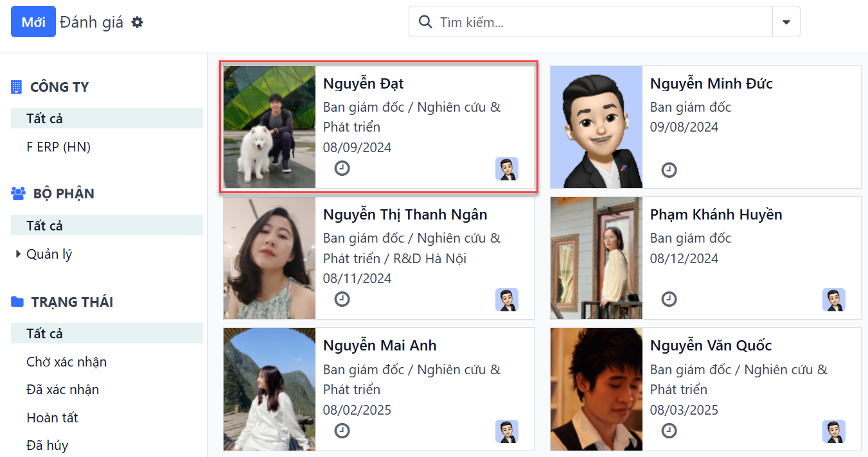This screenshot has width=868, height=457.
Task: Click manager avatar on Nguyễn Thị Thanh Ngân card
Action: (x=507, y=300)
